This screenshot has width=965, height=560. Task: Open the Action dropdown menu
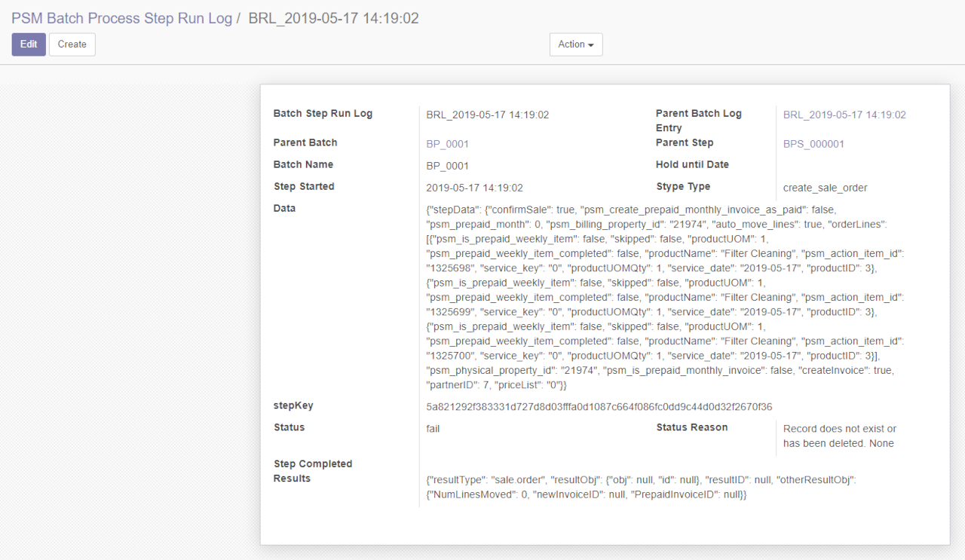click(x=575, y=44)
